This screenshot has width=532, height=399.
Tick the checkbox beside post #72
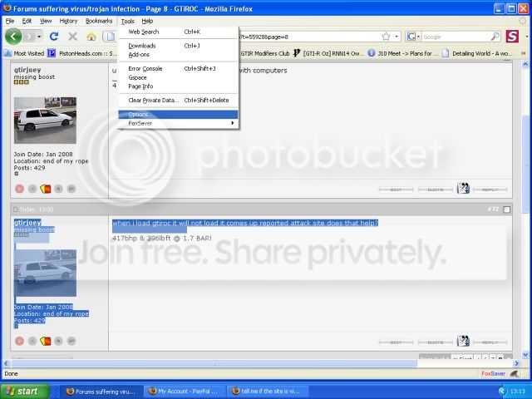pyautogui.click(x=507, y=209)
